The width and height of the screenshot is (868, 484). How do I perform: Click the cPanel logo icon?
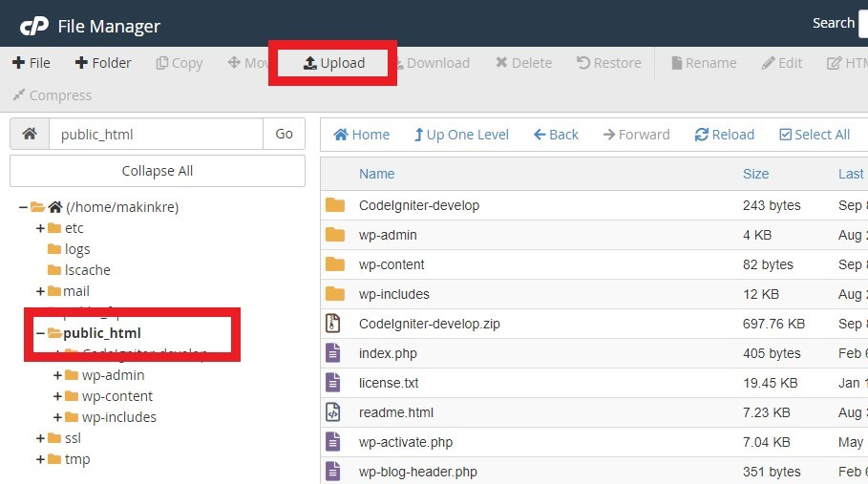34,26
